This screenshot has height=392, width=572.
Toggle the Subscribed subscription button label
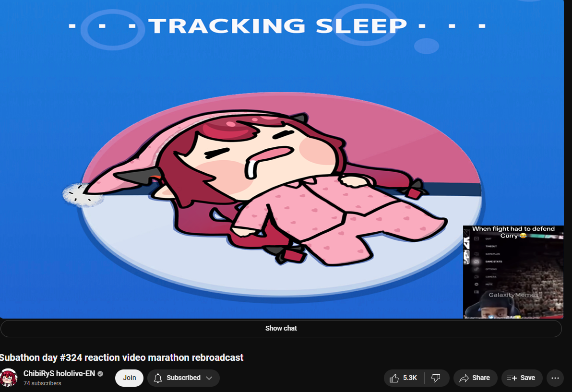pyautogui.click(x=183, y=378)
